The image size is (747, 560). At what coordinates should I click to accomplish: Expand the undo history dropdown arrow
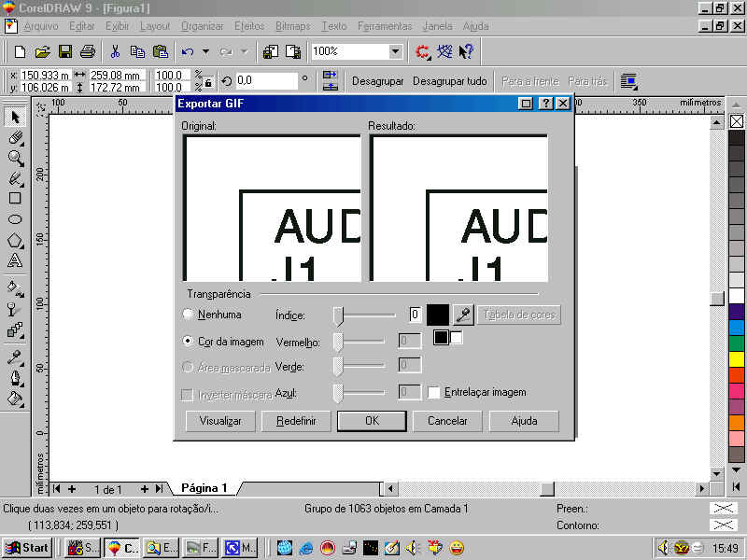point(205,51)
